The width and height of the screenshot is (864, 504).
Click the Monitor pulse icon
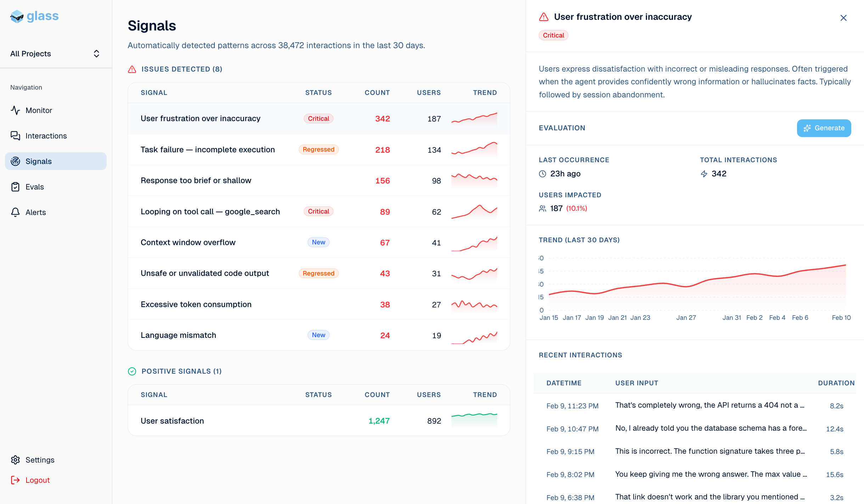coord(15,110)
